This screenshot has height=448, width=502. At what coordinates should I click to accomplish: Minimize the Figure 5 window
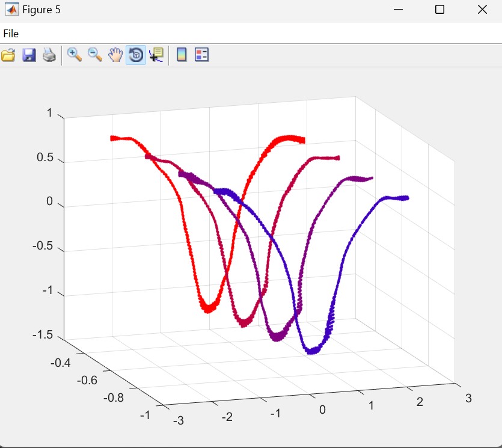point(397,10)
